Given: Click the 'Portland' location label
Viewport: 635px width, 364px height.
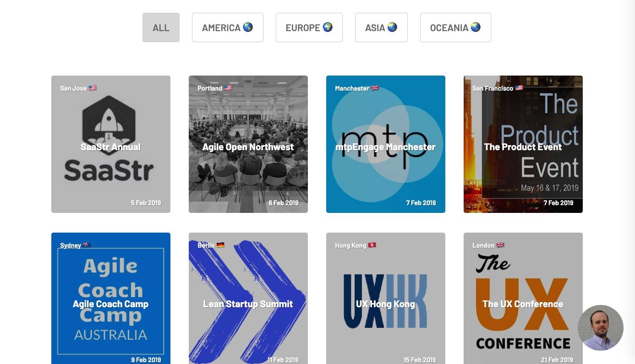Looking at the screenshot, I should coord(210,88).
